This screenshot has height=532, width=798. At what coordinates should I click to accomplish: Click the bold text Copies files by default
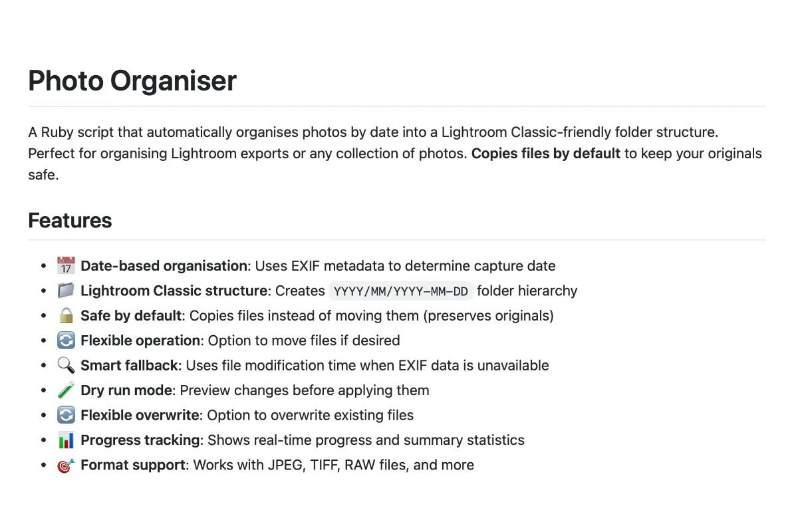546,154
